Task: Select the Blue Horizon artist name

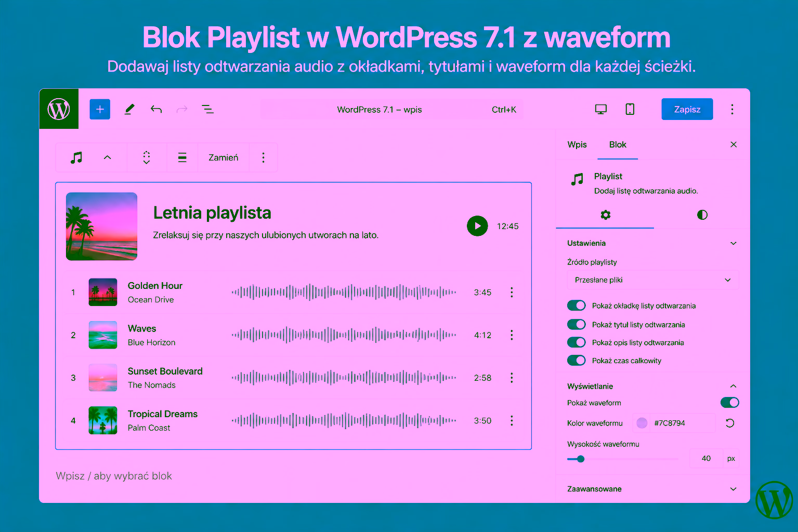Action: (x=151, y=342)
